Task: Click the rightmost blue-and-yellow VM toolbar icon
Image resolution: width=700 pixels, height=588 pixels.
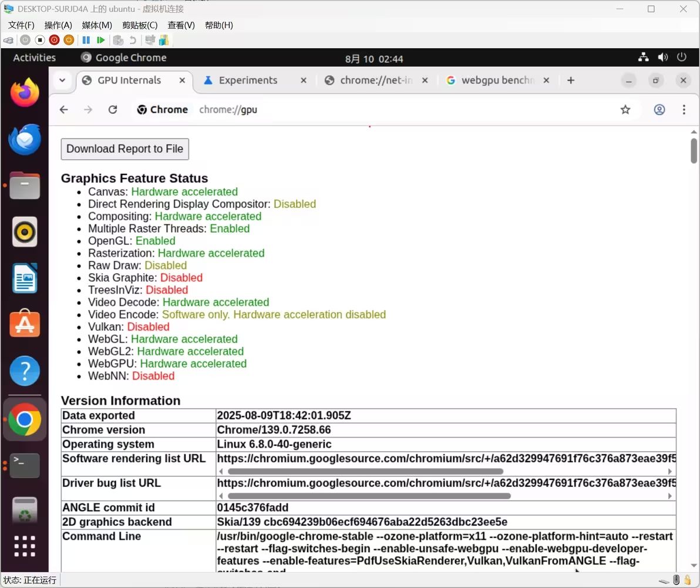Action: coord(164,40)
